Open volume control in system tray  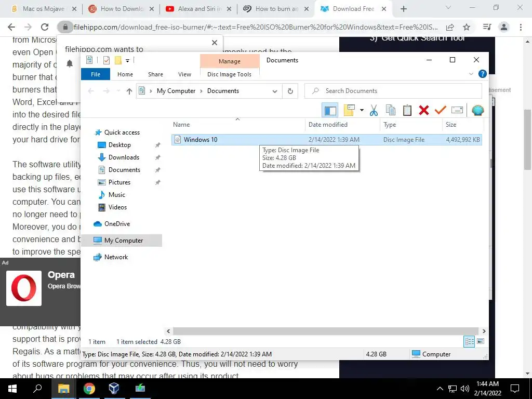click(465, 389)
